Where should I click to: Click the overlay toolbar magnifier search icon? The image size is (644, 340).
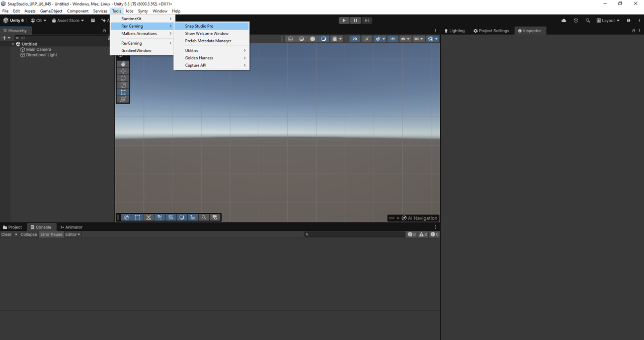click(x=204, y=217)
